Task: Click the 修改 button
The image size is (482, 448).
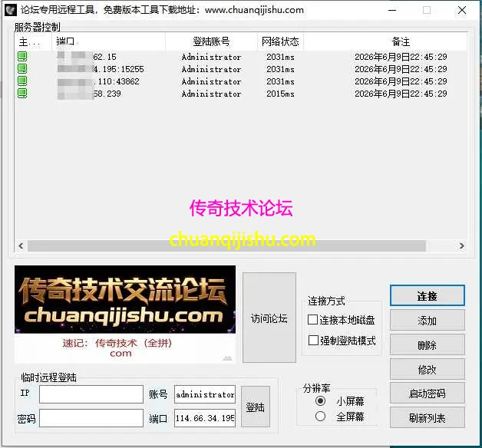Action: pyautogui.click(x=428, y=369)
